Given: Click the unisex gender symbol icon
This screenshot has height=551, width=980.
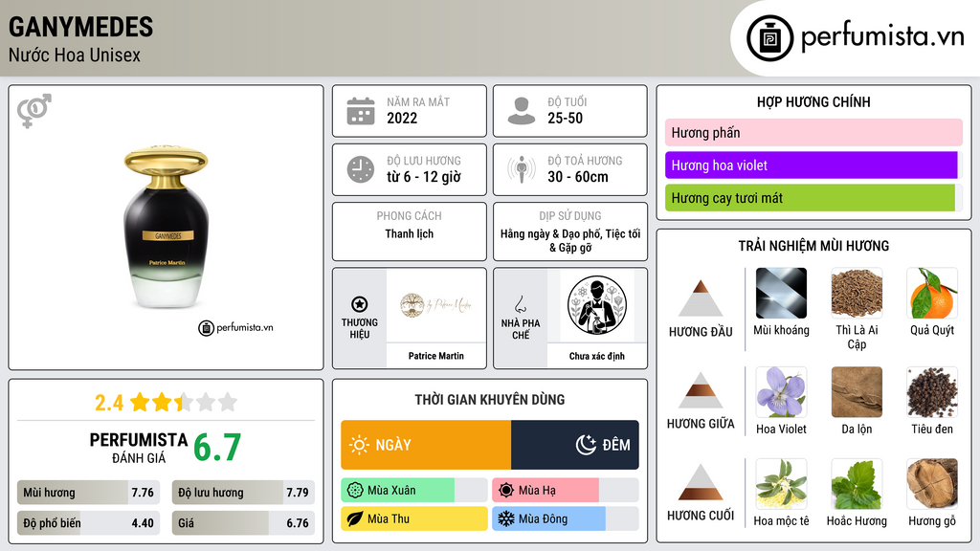Looking at the screenshot, I should click(x=34, y=111).
